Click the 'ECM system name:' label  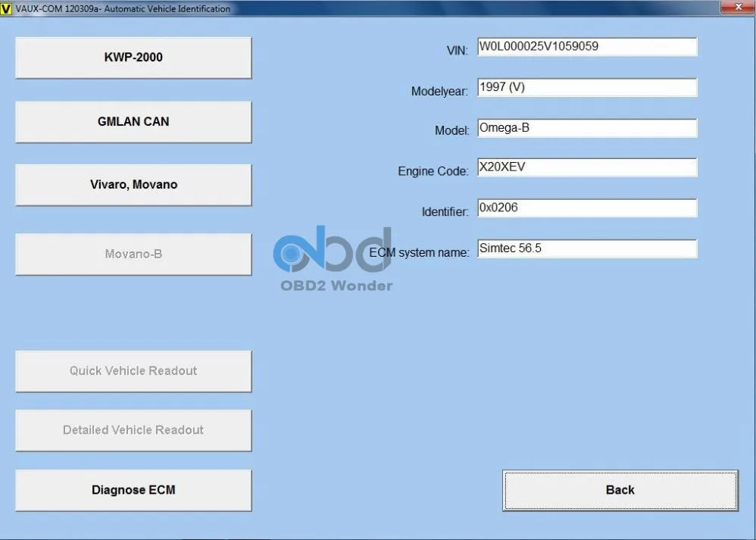(x=419, y=252)
